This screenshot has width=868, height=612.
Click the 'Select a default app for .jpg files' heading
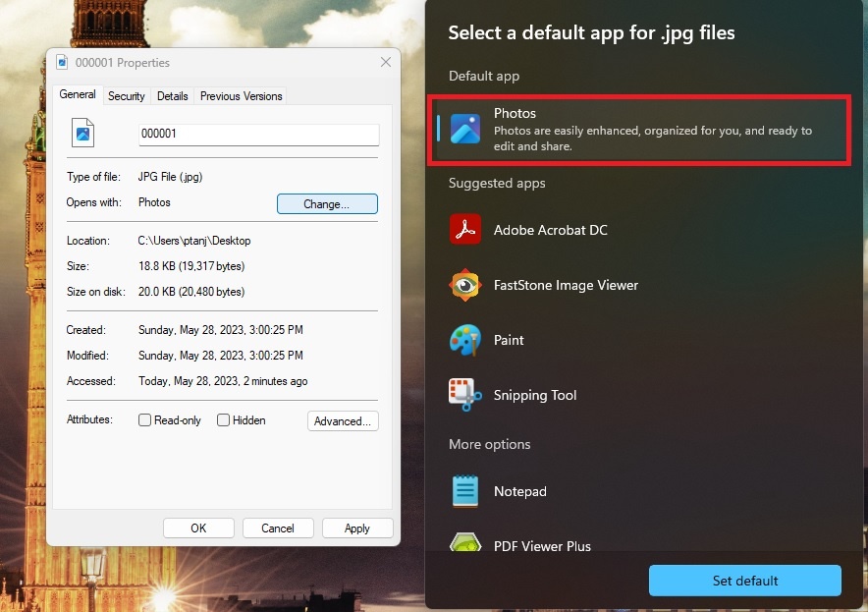pyautogui.click(x=591, y=32)
